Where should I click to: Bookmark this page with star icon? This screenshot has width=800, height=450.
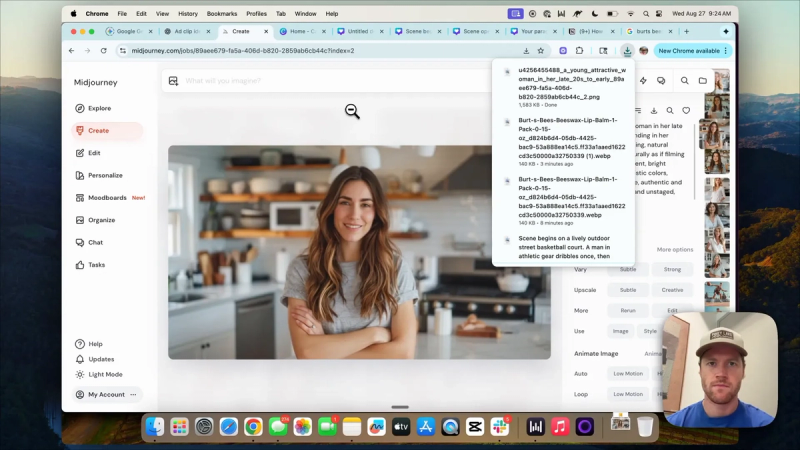click(x=541, y=51)
